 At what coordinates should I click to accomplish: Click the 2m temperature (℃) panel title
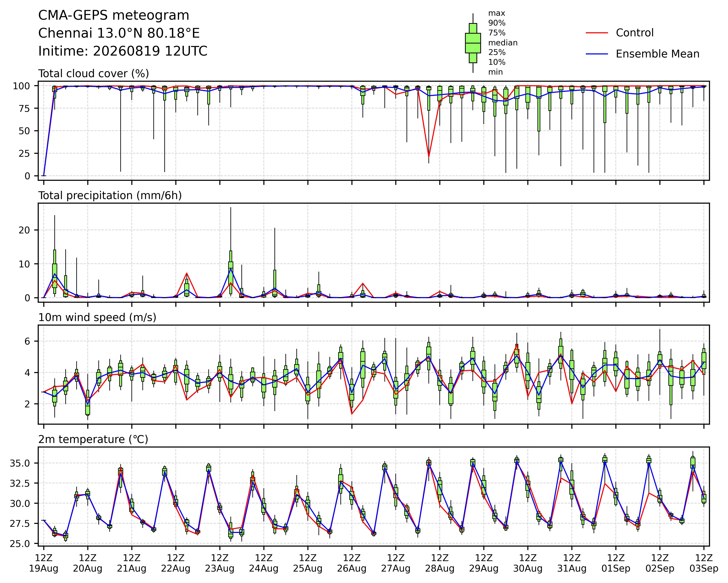pyautogui.click(x=93, y=439)
